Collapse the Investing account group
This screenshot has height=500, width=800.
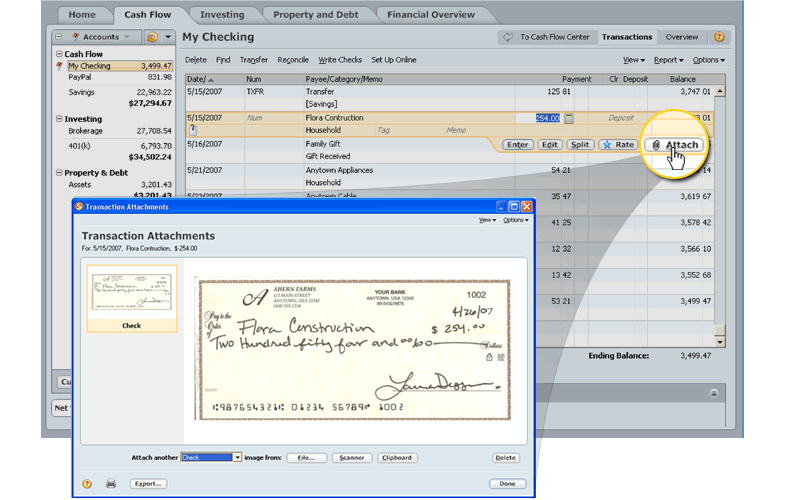[x=60, y=119]
